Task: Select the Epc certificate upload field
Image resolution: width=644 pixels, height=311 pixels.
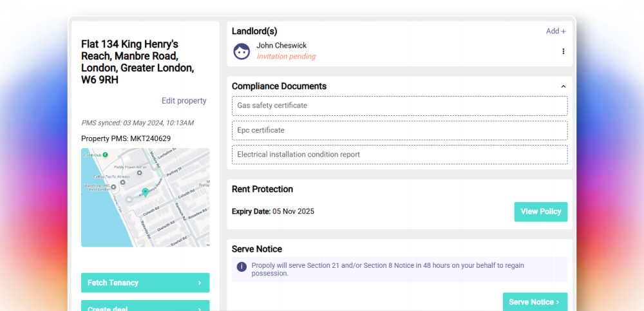Action: pyautogui.click(x=399, y=130)
